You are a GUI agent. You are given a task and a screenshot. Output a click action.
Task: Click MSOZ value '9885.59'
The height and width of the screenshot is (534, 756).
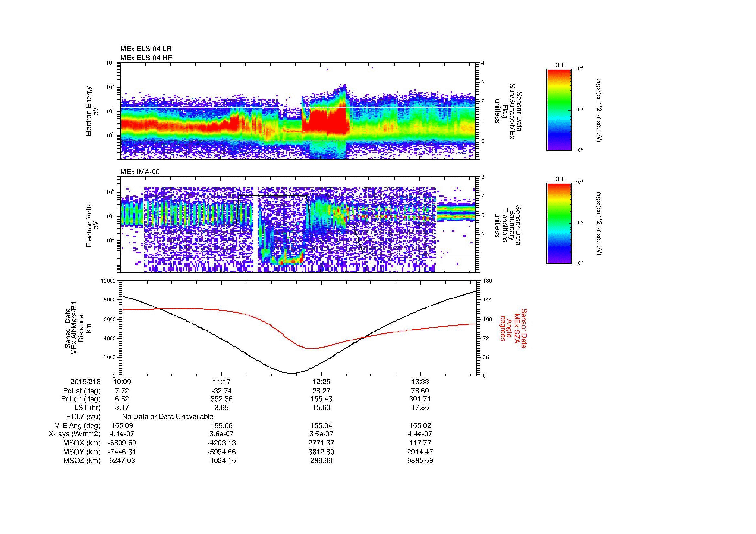pos(420,461)
